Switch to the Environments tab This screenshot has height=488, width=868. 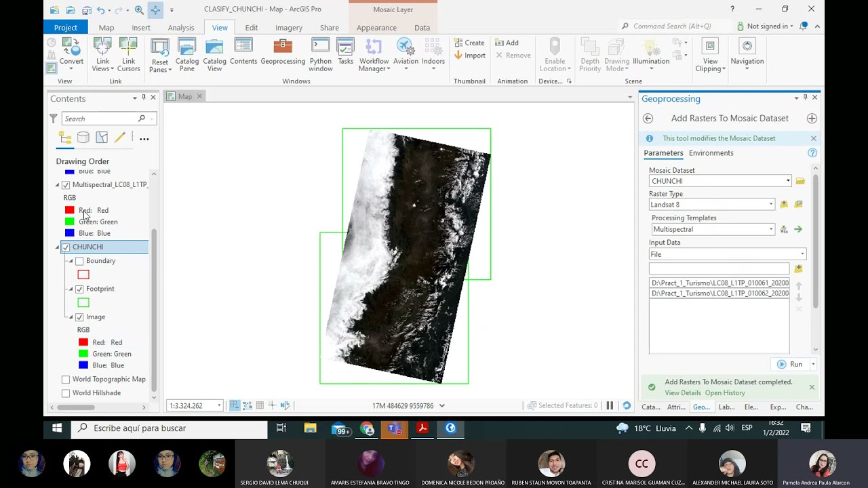coord(711,153)
